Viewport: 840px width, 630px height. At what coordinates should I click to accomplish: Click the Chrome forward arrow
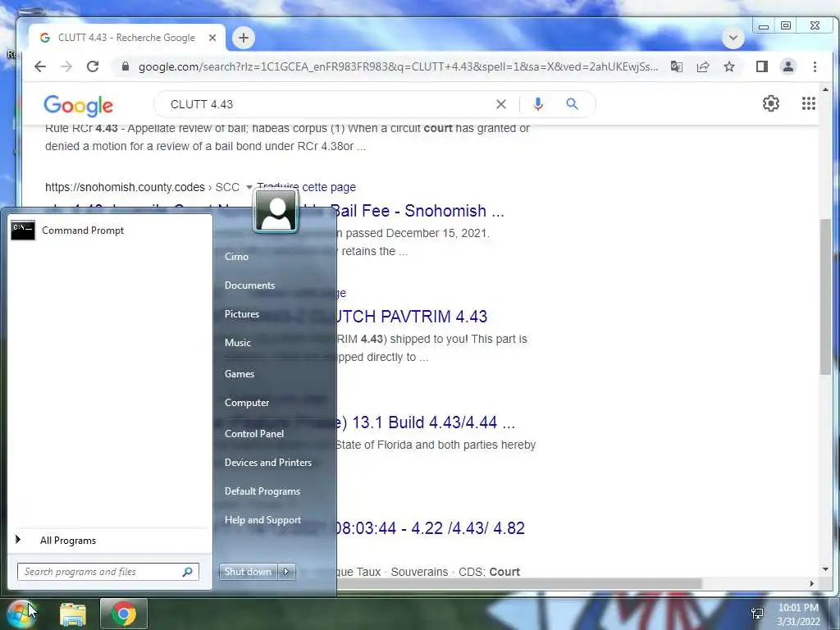tap(66, 66)
